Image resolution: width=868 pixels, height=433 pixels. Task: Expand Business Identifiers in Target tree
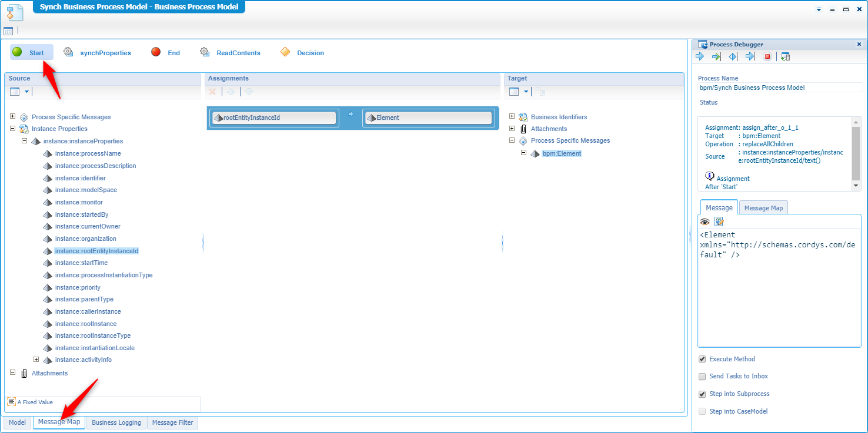point(512,116)
